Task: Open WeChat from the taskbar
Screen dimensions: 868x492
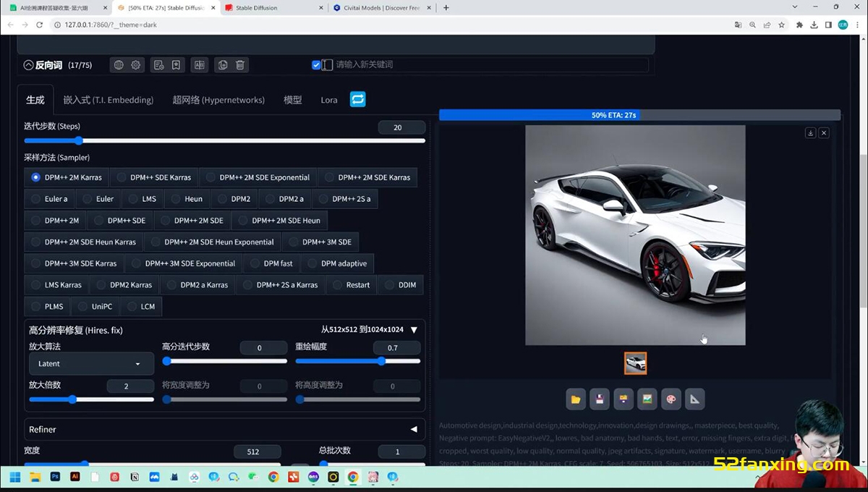Action: [x=253, y=478]
